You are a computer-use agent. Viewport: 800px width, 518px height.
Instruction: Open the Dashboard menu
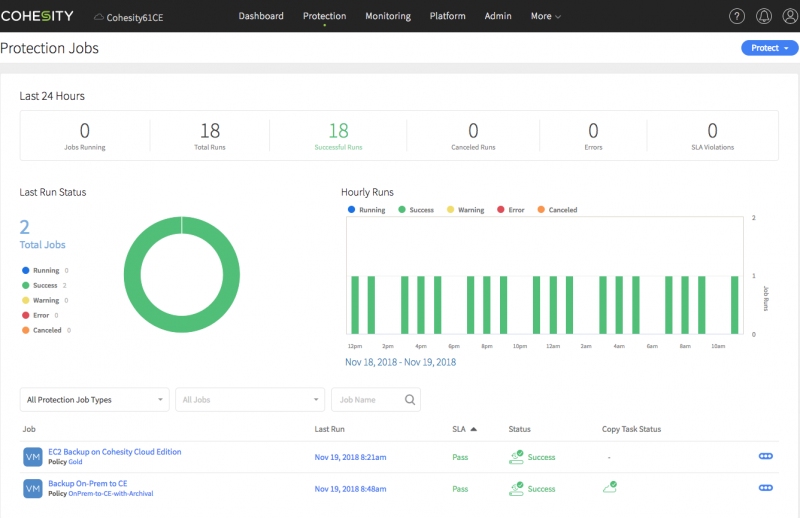261,16
